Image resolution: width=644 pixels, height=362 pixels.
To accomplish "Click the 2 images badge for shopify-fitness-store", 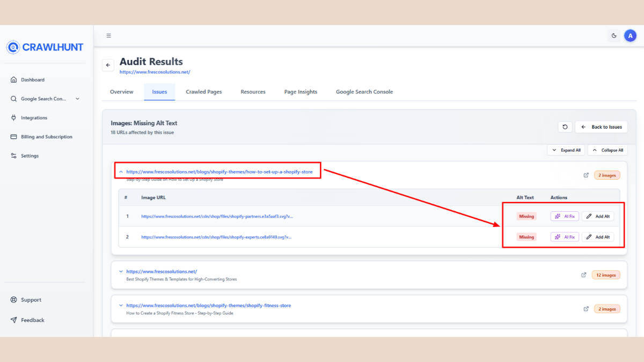I will [607, 309].
